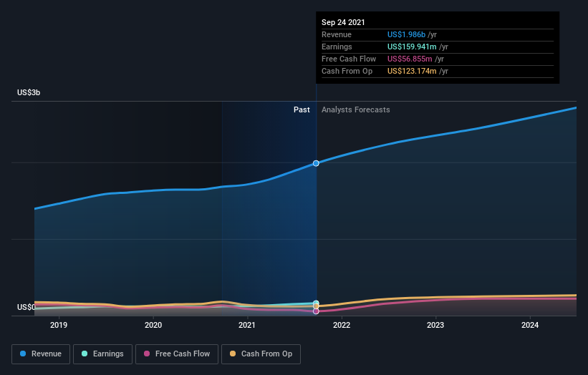Click the Cash From Op label in tooltip
The height and width of the screenshot is (375, 588).
click(347, 71)
